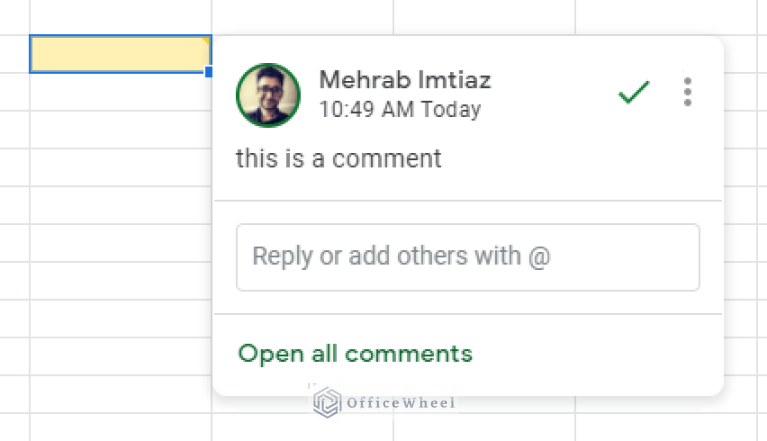Select the yellow highlighted cell
767x441 pixels.
(x=120, y=54)
